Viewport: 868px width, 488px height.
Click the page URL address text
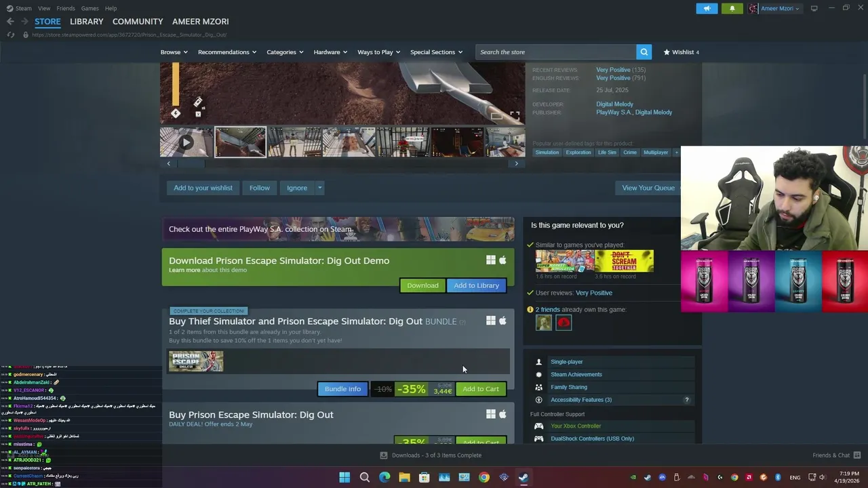click(x=129, y=35)
